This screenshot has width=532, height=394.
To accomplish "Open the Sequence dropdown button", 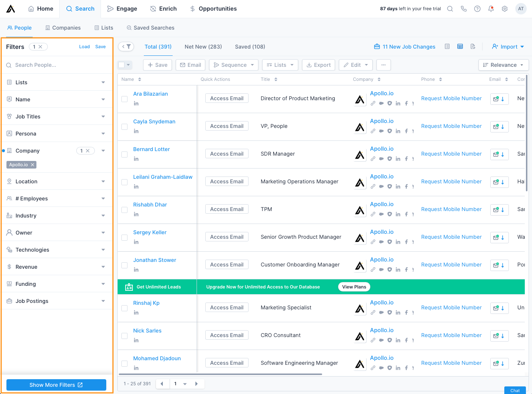I will click(x=234, y=65).
